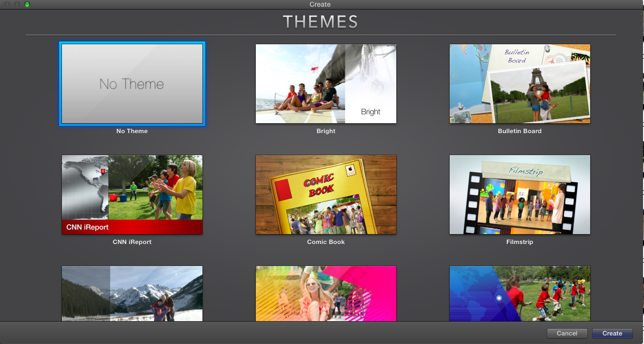
Task: Choose the Comic Book theme thumbnail
Action: 326,195
